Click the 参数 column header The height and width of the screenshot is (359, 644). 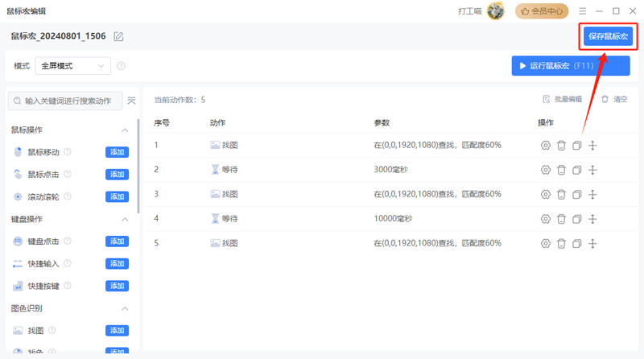click(x=382, y=123)
